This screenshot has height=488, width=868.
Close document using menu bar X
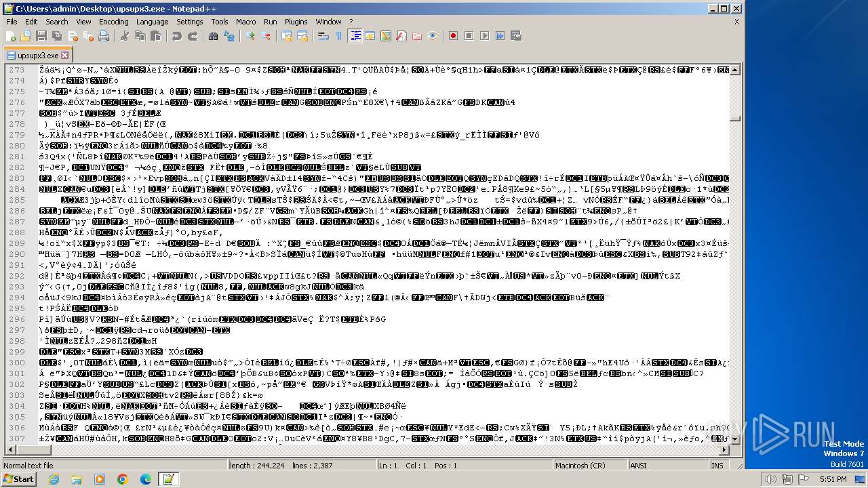coord(736,22)
